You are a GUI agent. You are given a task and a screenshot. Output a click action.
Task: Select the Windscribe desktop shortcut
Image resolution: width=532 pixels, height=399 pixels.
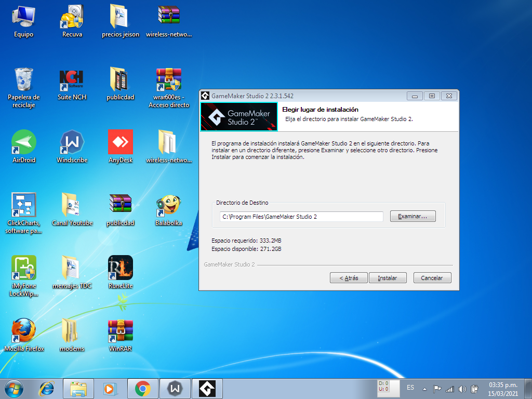pyautogui.click(x=72, y=147)
